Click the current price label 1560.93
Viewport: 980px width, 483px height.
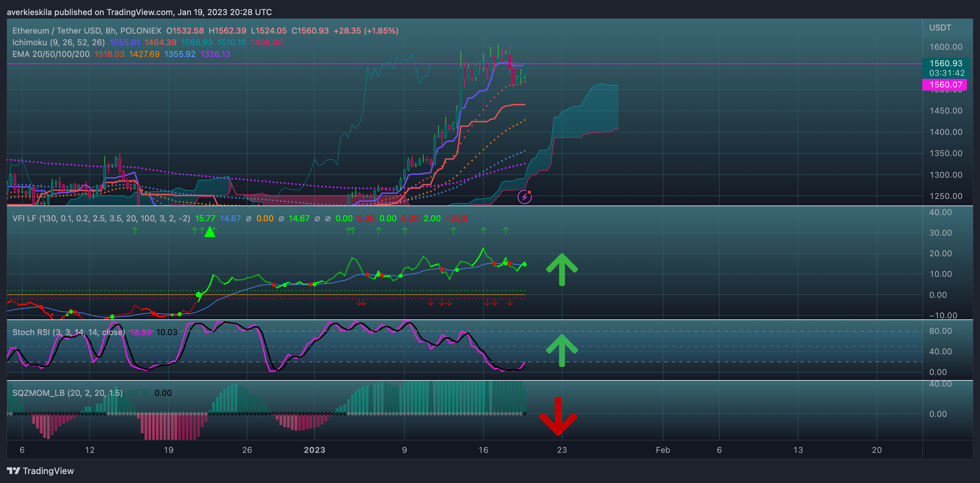[x=946, y=63]
